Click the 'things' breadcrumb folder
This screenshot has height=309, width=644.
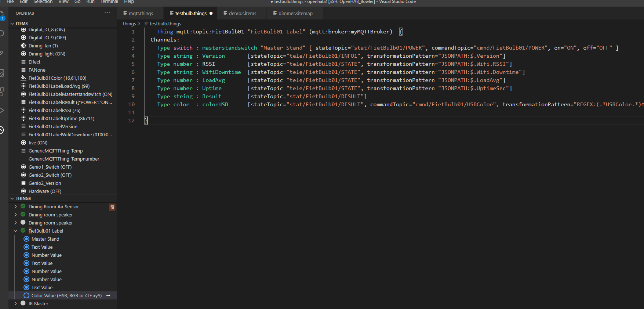pos(129,24)
